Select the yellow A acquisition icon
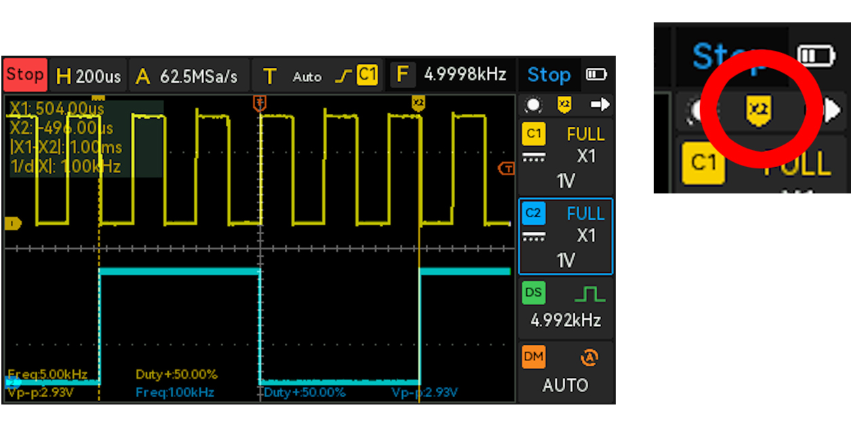868x431 pixels. (142, 77)
